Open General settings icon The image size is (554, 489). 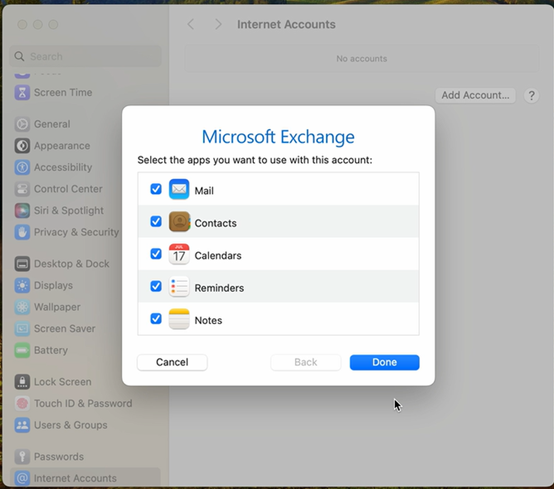22,124
